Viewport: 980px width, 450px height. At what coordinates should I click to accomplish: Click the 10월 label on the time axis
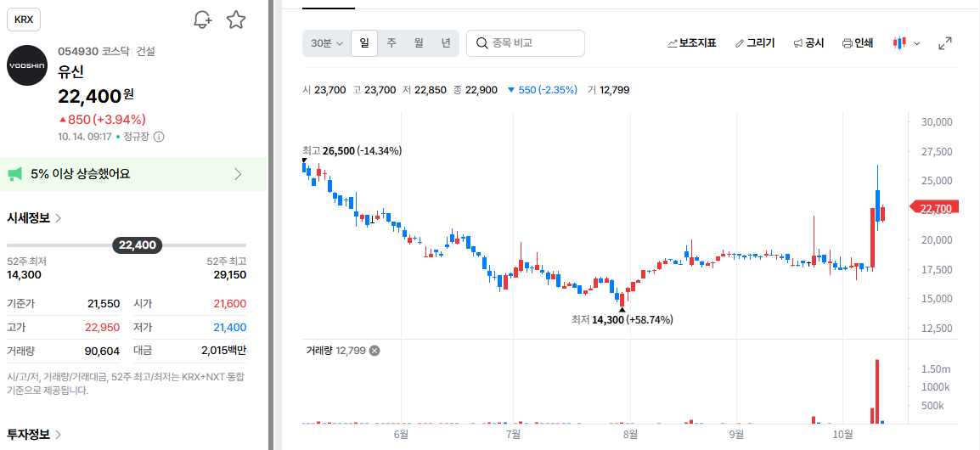(843, 434)
